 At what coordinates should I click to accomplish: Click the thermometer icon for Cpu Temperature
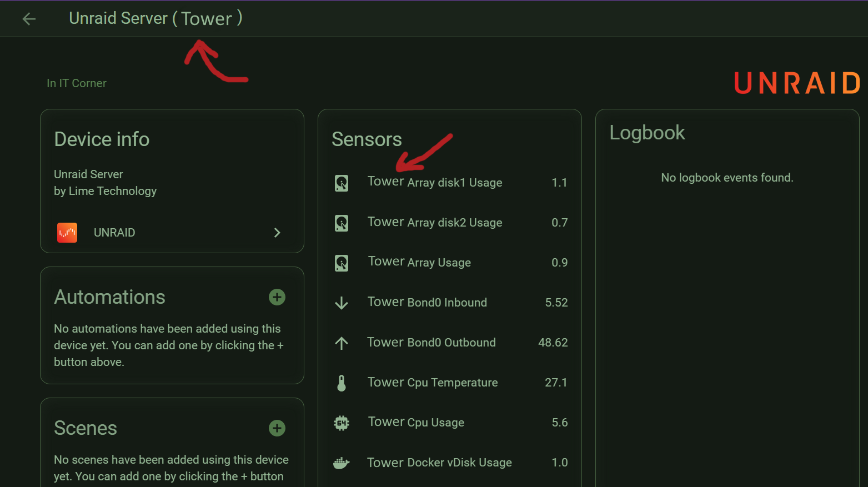(x=342, y=383)
